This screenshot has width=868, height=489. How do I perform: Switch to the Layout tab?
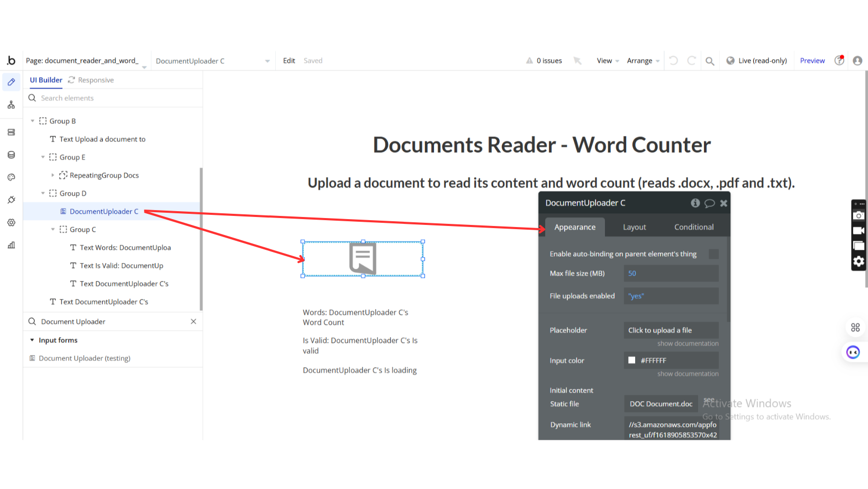[x=634, y=227]
